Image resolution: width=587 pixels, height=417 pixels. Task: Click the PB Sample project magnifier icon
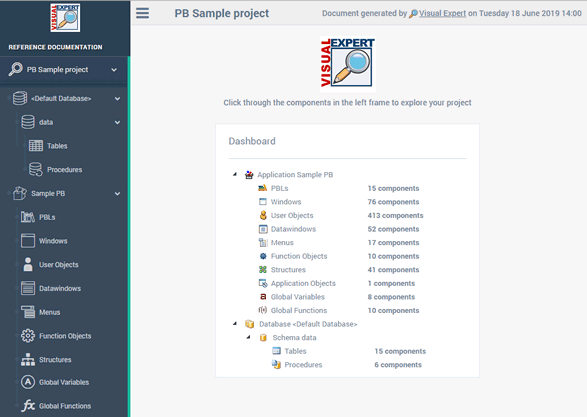point(16,69)
